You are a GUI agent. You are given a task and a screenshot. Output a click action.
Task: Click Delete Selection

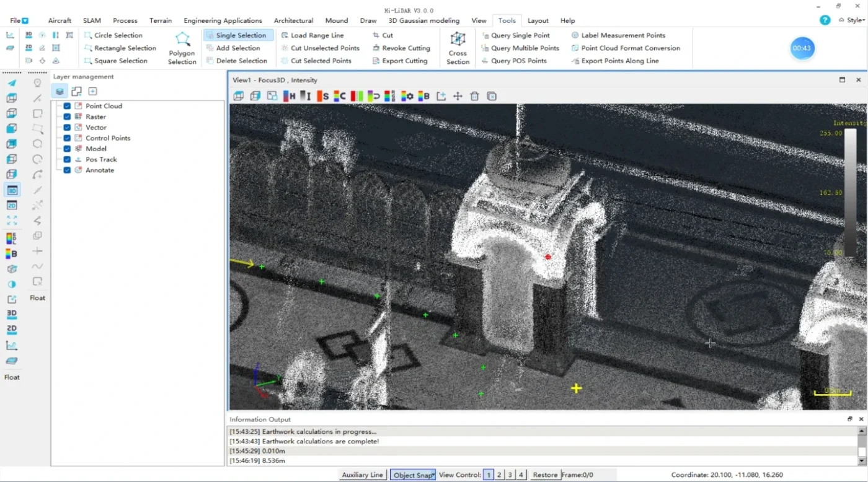(x=236, y=61)
